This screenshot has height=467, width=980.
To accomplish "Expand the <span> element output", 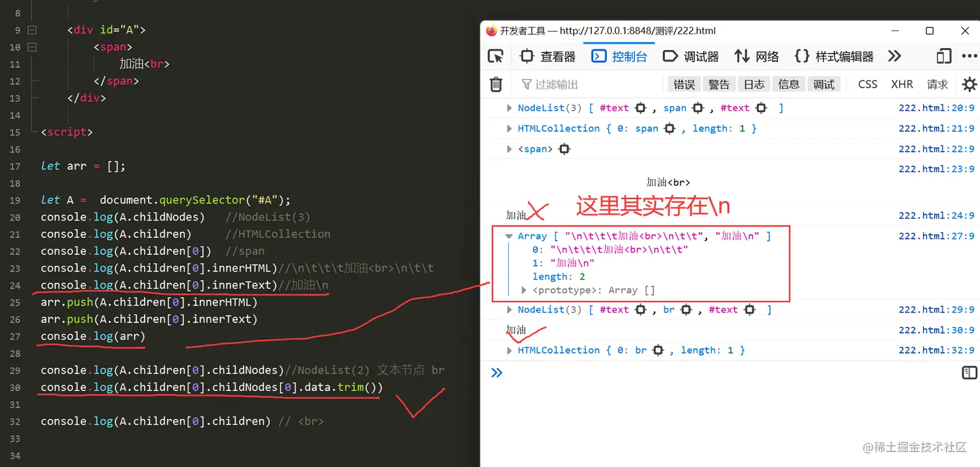I will pyautogui.click(x=509, y=149).
